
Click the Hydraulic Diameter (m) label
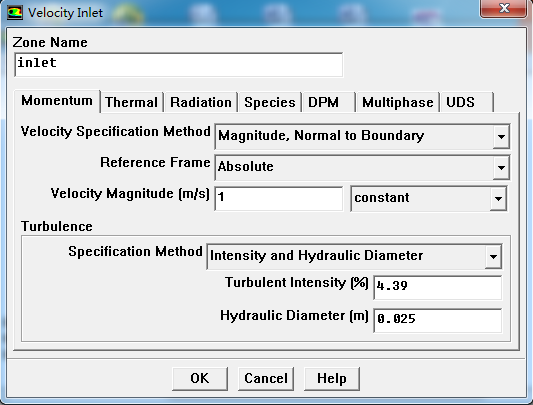pyautogui.click(x=294, y=316)
